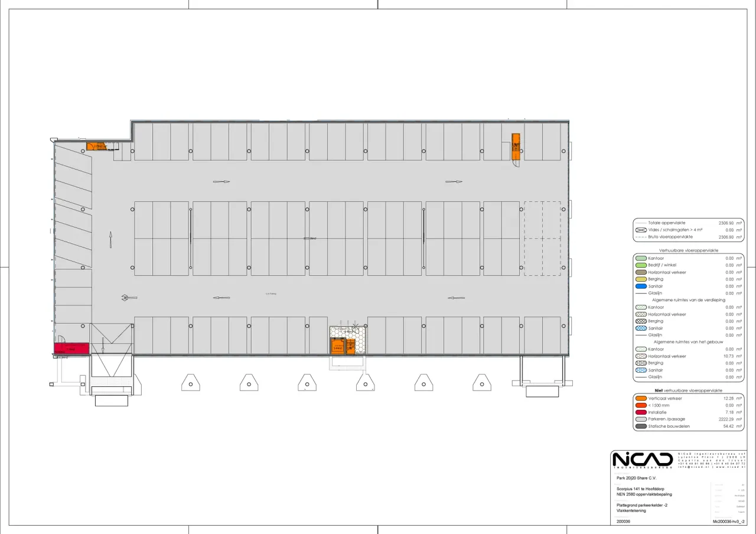Viewport: 756px width, 534px height.
Task: Click the brown Horizontaal verkeer swatch under Verhuurbare vloeroppervlakte
Action: [641, 272]
